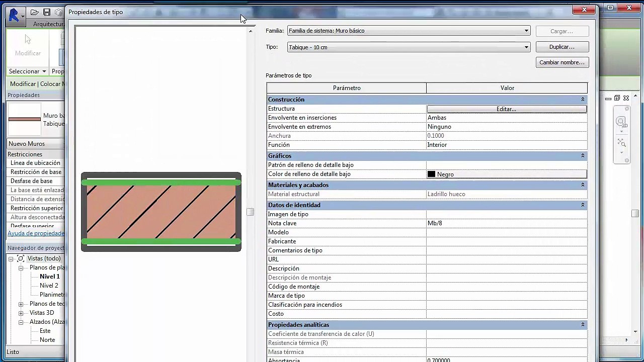Click the preview pane scroll-up arrow
644x362 pixels.
[x=251, y=31]
